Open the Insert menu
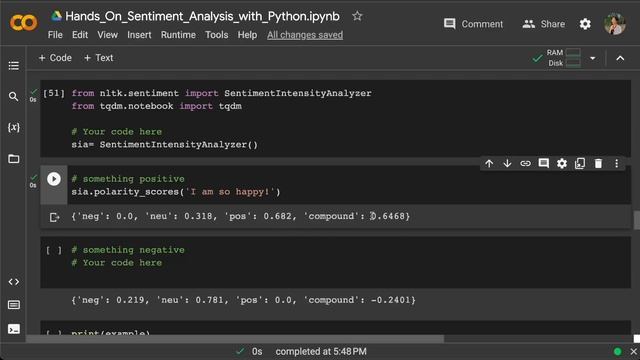 click(x=139, y=35)
